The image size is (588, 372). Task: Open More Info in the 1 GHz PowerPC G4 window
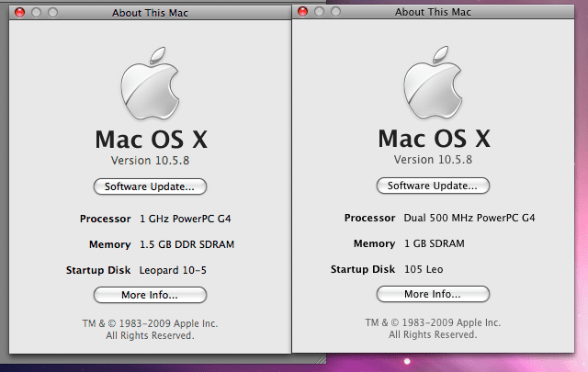tap(150, 295)
